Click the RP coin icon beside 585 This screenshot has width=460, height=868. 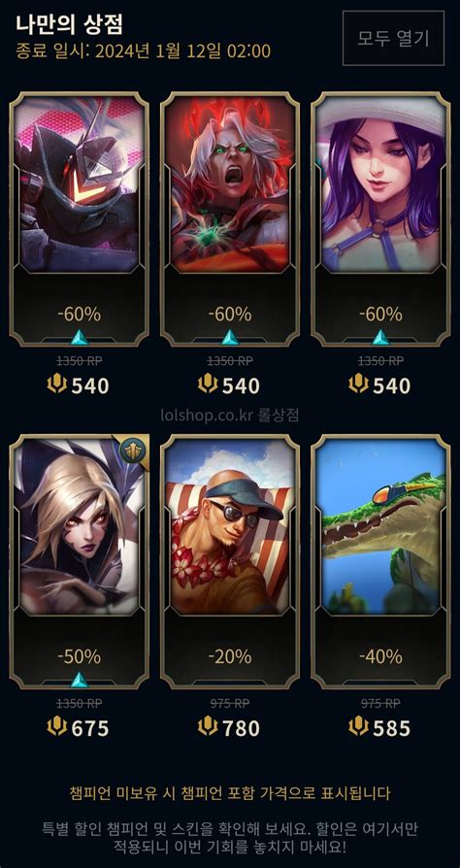[358, 726]
